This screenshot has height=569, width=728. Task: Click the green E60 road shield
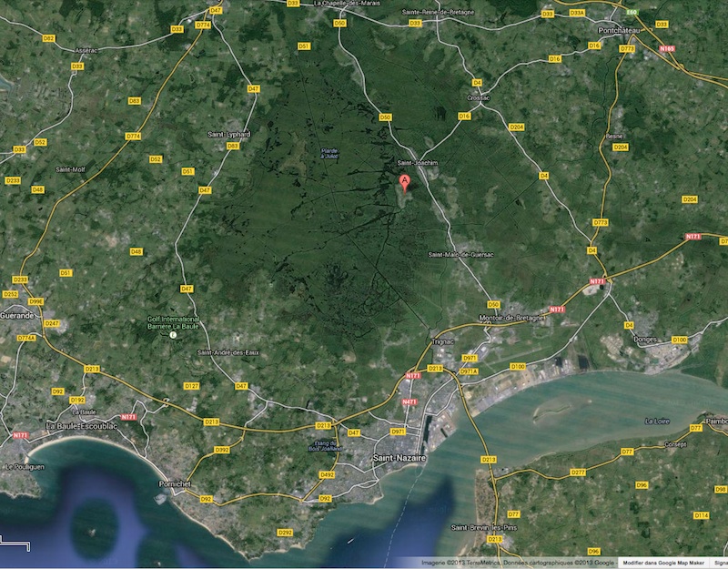pos(632,11)
